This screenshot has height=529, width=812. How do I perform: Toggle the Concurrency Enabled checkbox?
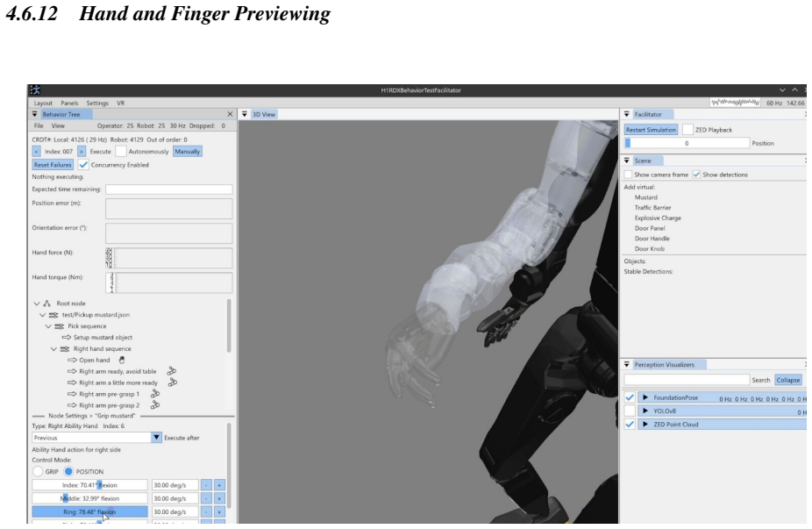pyautogui.click(x=83, y=165)
